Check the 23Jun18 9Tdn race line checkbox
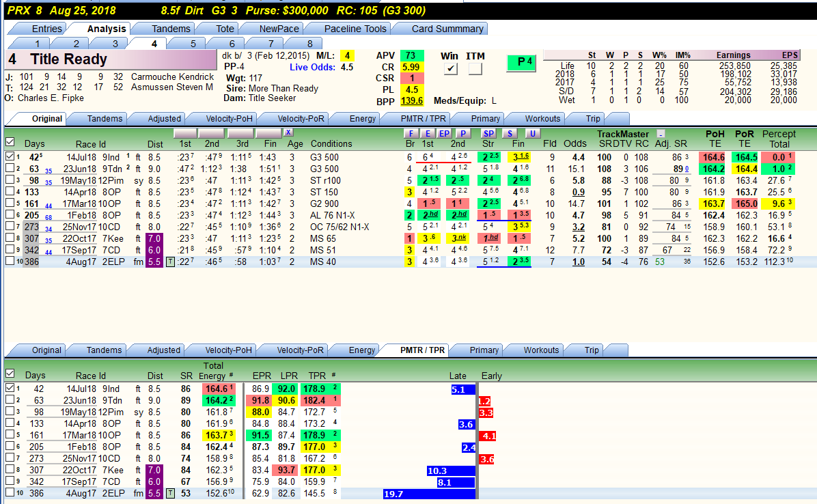The width and height of the screenshot is (817, 504). coord(10,168)
